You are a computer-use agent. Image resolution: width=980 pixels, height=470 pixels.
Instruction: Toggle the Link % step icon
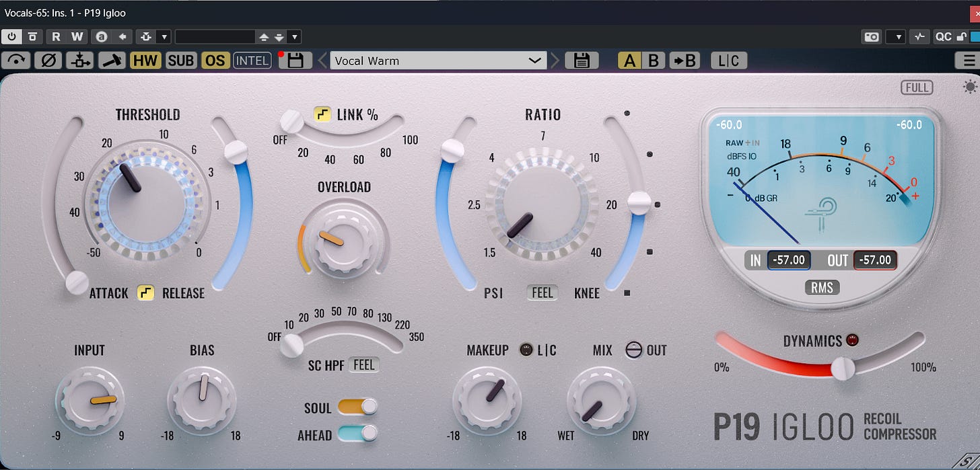[x=322, y=114]
